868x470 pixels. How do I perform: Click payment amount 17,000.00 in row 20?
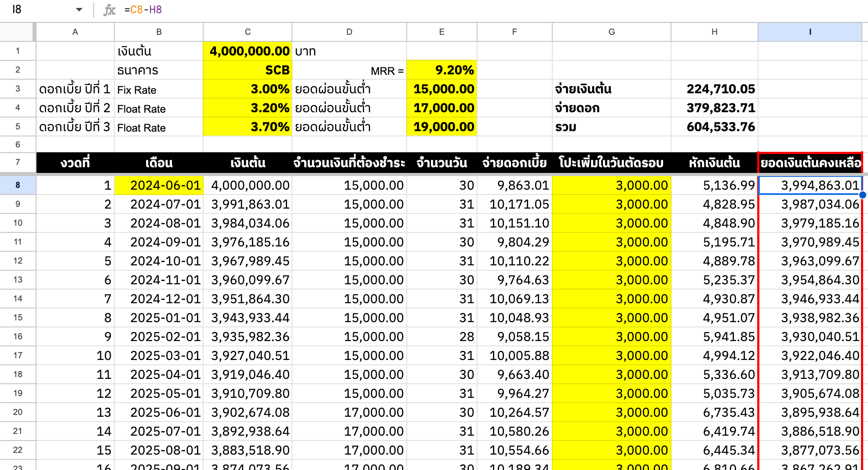[x=349, y=412]
